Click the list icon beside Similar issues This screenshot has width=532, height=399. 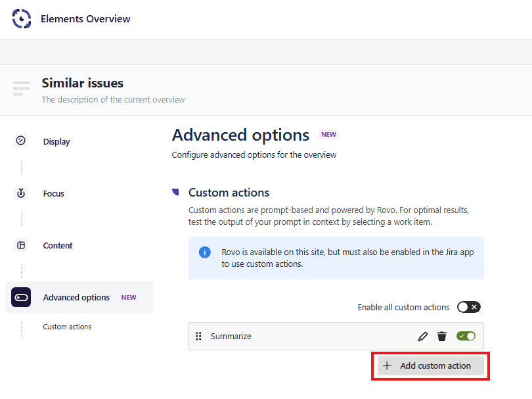pyautogui.click(x=21, y=88)
